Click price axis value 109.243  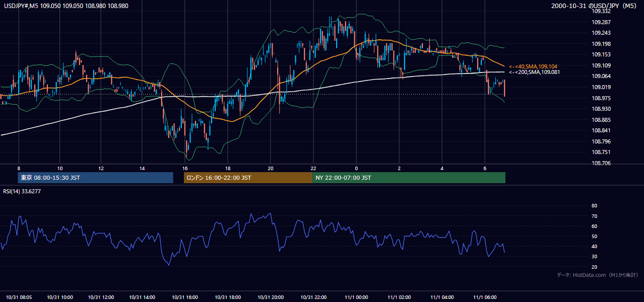(601, 33)
